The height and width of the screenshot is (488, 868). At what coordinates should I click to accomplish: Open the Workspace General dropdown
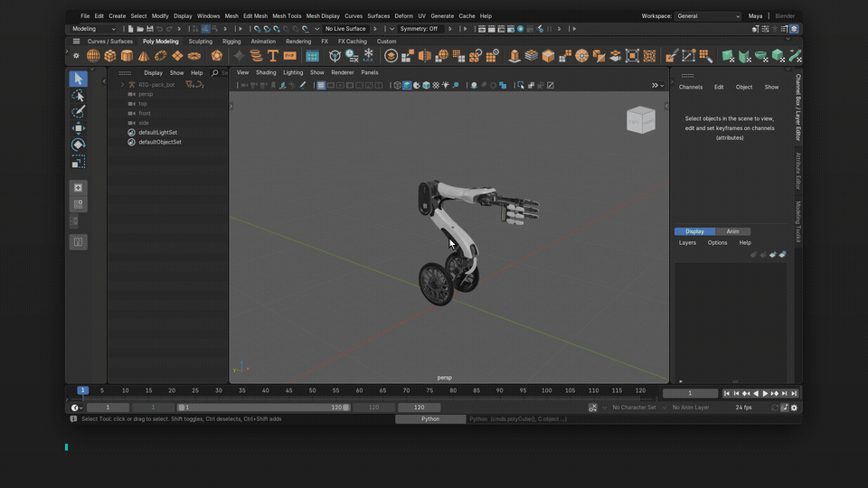tap(708, 16)
